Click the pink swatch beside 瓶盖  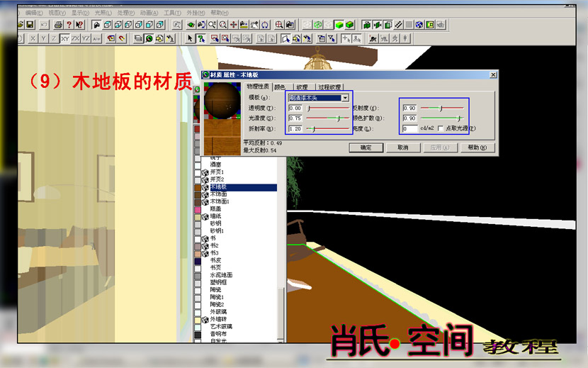[198, 209]
